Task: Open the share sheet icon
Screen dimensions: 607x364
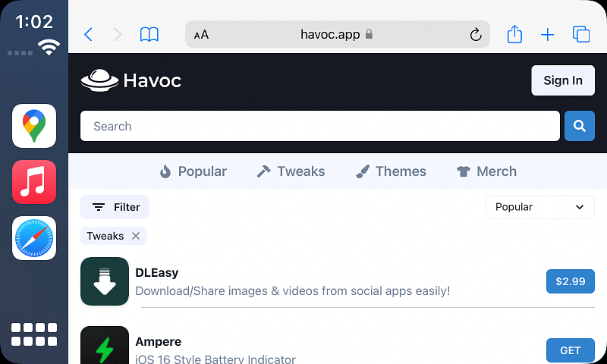Action: pyautogui.click(x=514, y=34)
